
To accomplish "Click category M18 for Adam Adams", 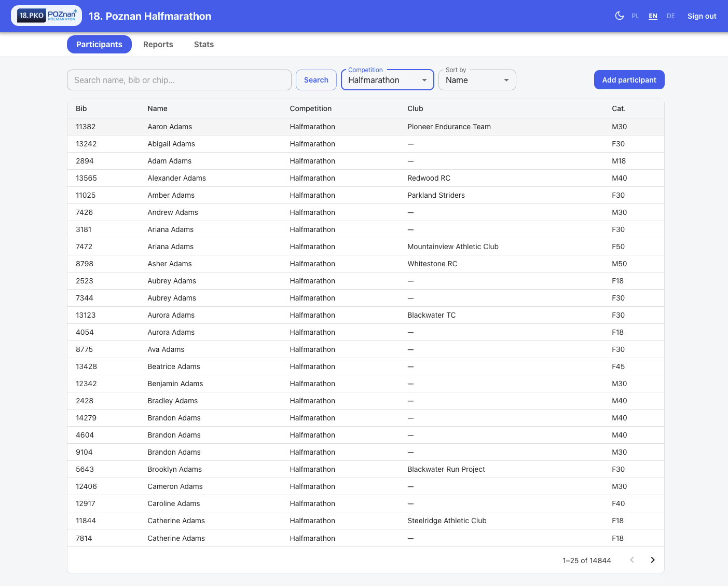I will click(619, 161).
